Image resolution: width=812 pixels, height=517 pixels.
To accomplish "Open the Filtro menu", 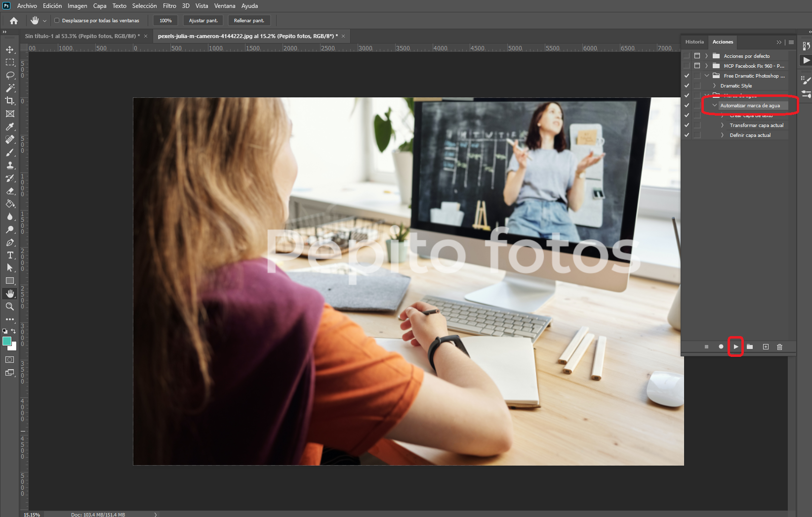I will (x=169, y=6).
